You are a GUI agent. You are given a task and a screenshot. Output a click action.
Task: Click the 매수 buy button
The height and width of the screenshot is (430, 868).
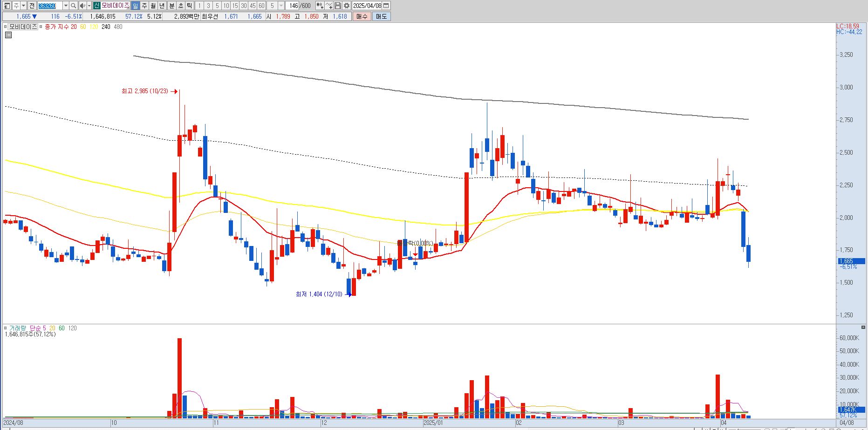click(362, 16)
